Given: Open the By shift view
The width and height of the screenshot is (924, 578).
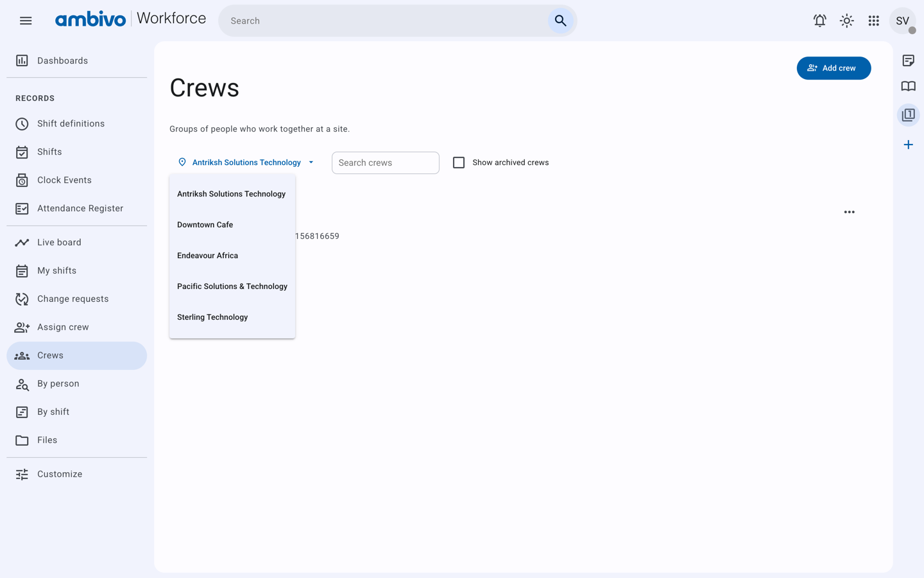Looking at the screenshot, I should 77,412.
